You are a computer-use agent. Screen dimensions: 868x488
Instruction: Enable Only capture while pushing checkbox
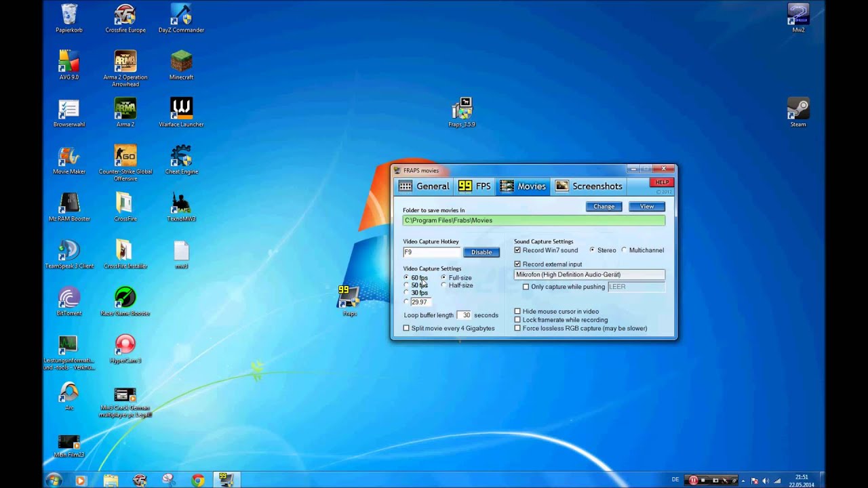[x=526, y=287]
